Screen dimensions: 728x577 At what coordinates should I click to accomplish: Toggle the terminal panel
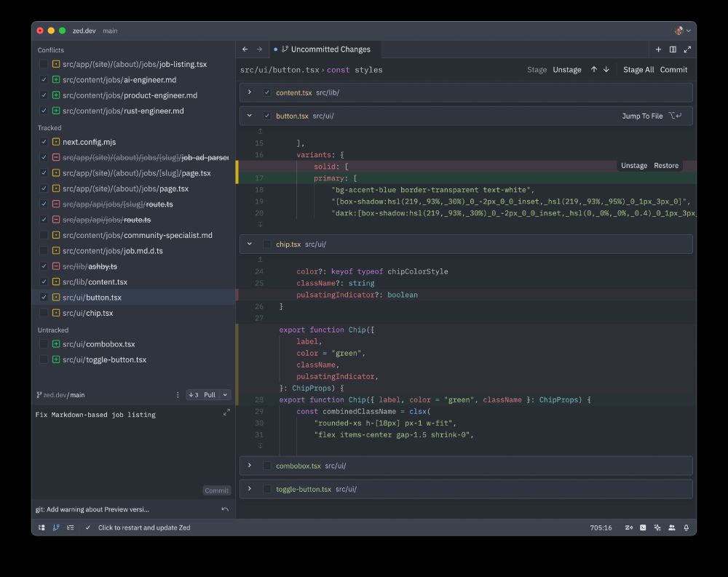[x=643, y=528]
